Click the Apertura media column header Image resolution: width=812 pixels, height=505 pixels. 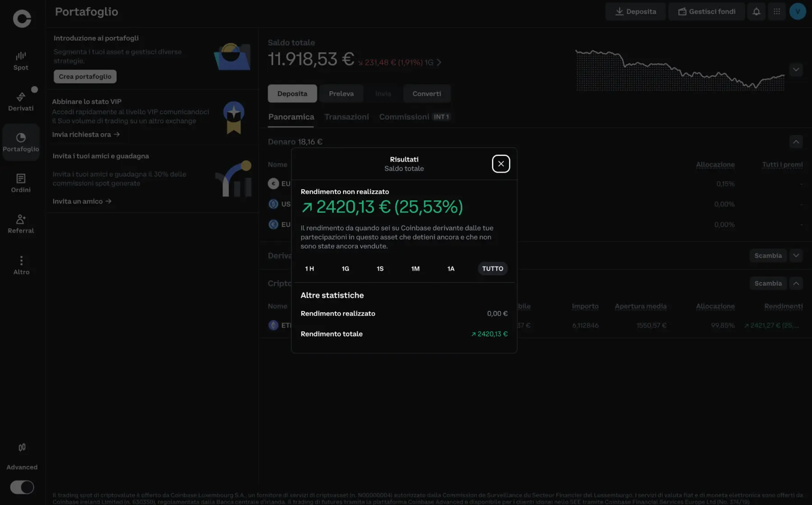641,306
